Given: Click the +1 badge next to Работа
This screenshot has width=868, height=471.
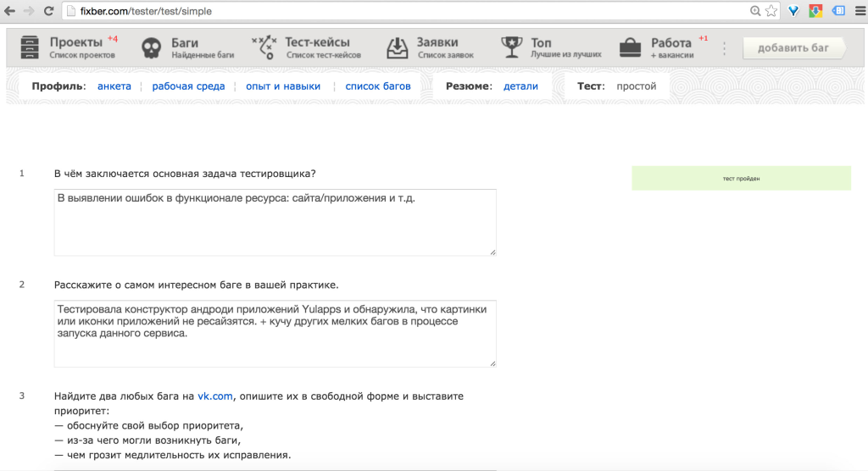Looking at the screenshot, I should [x=703, y=39].
